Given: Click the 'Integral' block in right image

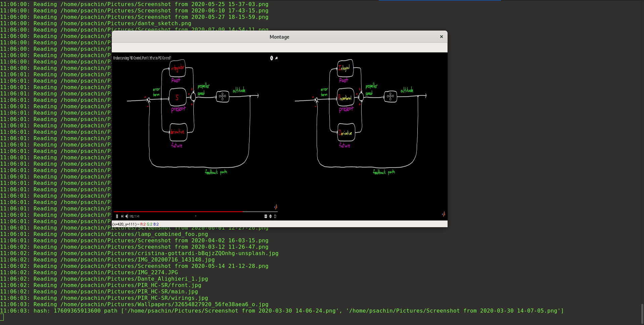Looking at the screenshot, I should point(345,68).
